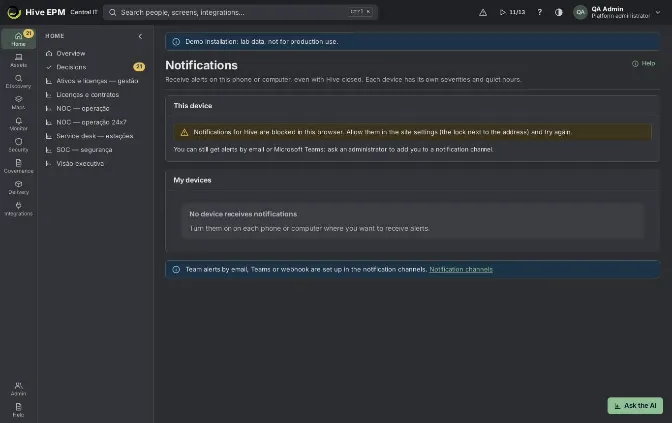
Task: Click the 'My devices' card heading
Action: point(192,180)
